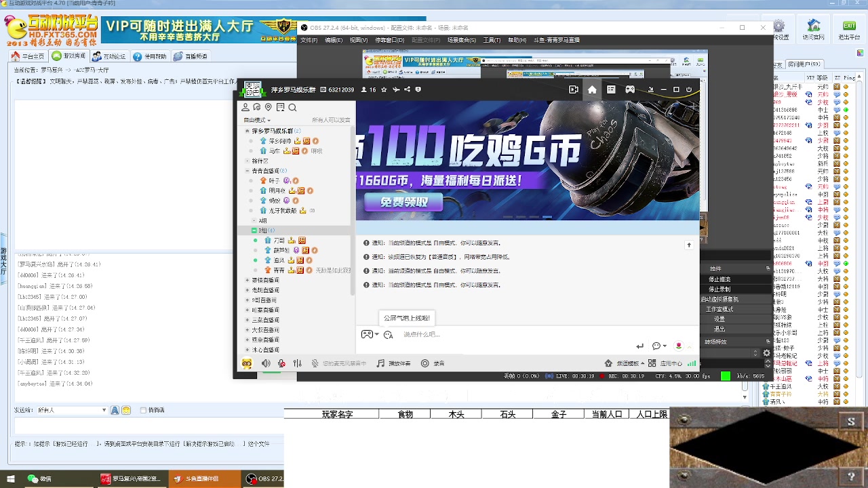This screenshot has width=868, height=488.
Task: Open the audio mixer sliders icon
Action: [297, 363]
